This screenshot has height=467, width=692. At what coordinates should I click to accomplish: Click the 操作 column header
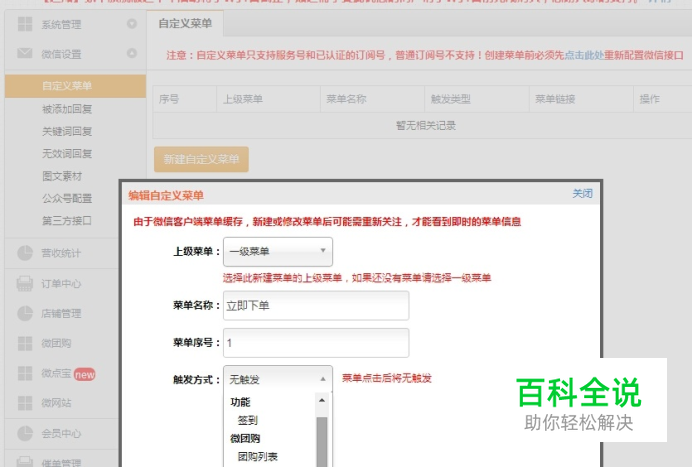tap(663, 99)
